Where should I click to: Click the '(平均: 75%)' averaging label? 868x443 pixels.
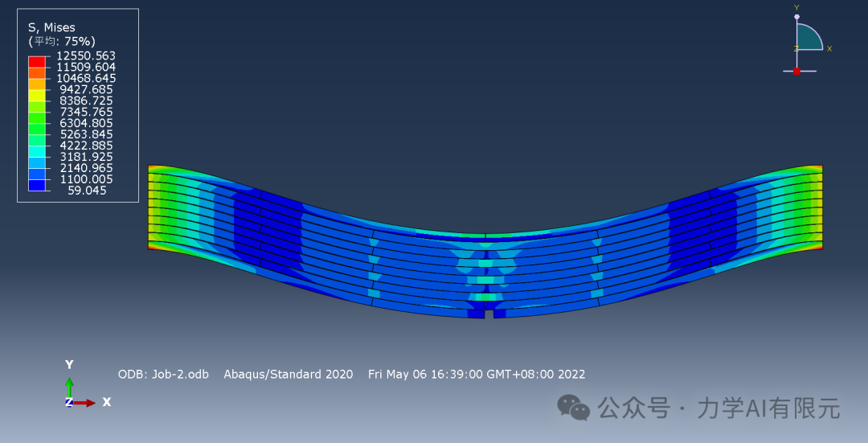point(61,42)
